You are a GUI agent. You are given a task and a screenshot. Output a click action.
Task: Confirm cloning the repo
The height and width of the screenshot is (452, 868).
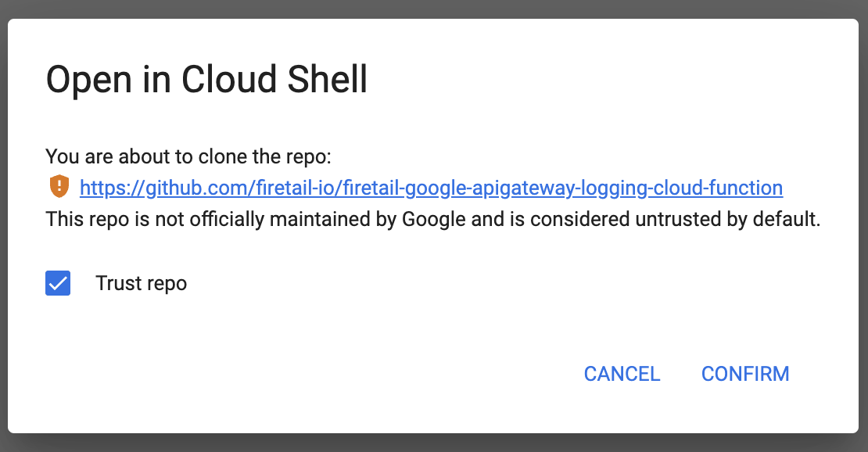(744, 374)
